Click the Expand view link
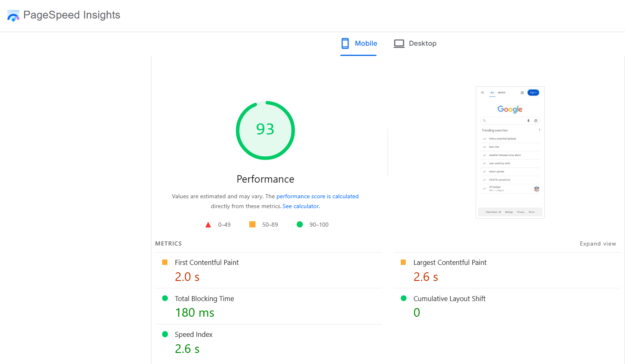 click(x=598, y=243)
